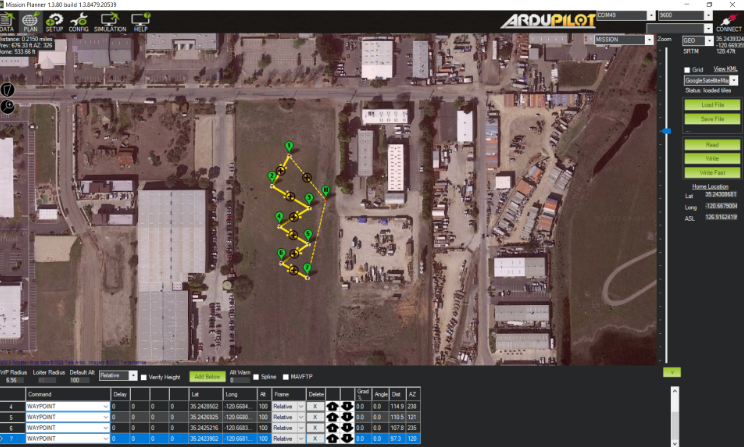Select green waypoint marker 4 on map
This screenshot has width=744, height=447.
click(x=279, y=218)
